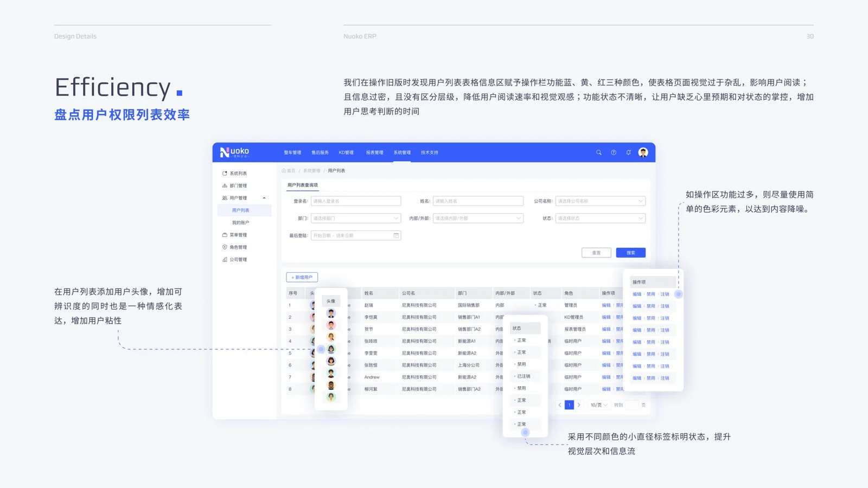Select 报表管理 in top navigation
The image size is (868, 488).
pos(374,152)
